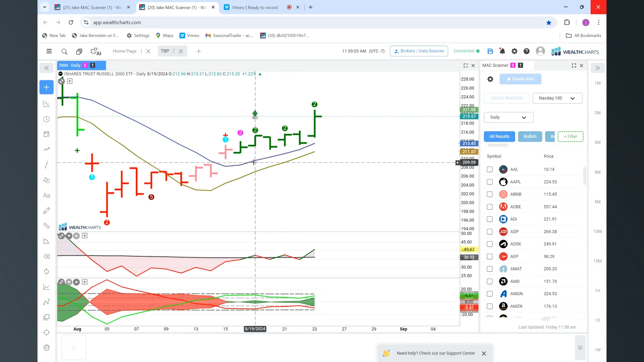Collapse the RSI indicator pane down arrow
The height and width of the screenshot is (362, 644).
(x=69, y=236)
